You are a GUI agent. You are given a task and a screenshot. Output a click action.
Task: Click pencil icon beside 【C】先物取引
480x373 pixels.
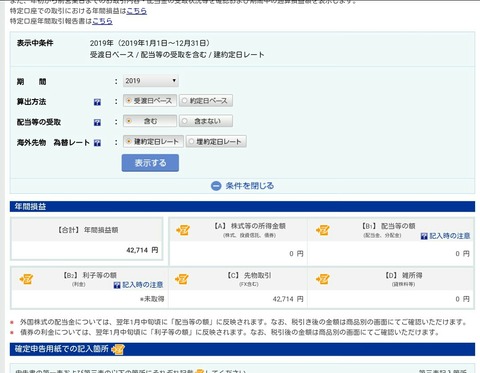[x=182, y=279]
